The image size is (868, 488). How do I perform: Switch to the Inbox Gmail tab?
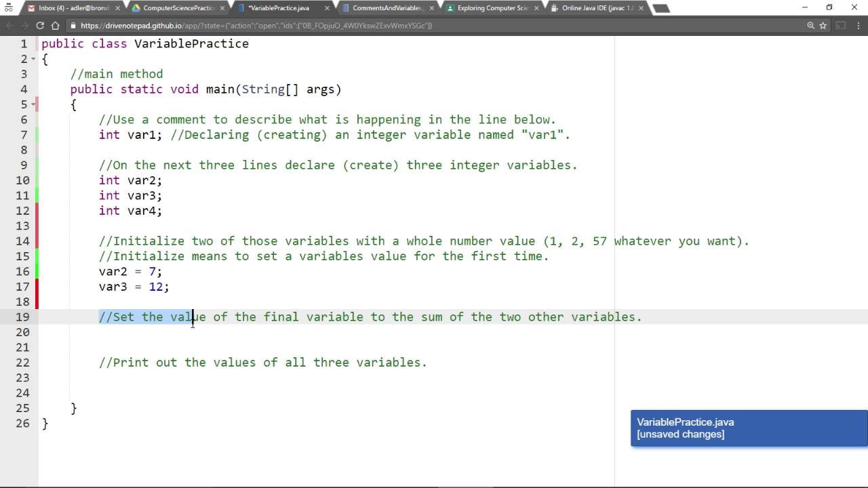pyautogui.click(x=73, y=8)
